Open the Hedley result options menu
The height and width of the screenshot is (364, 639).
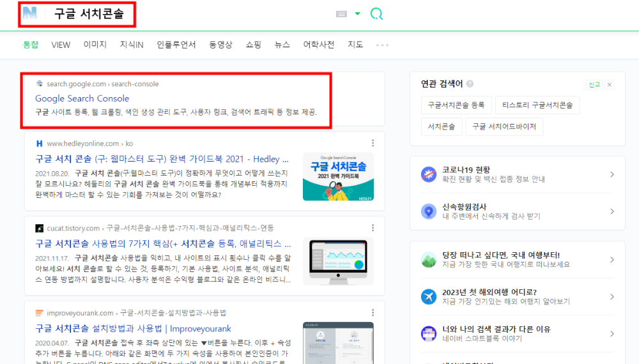coord(373,143)
